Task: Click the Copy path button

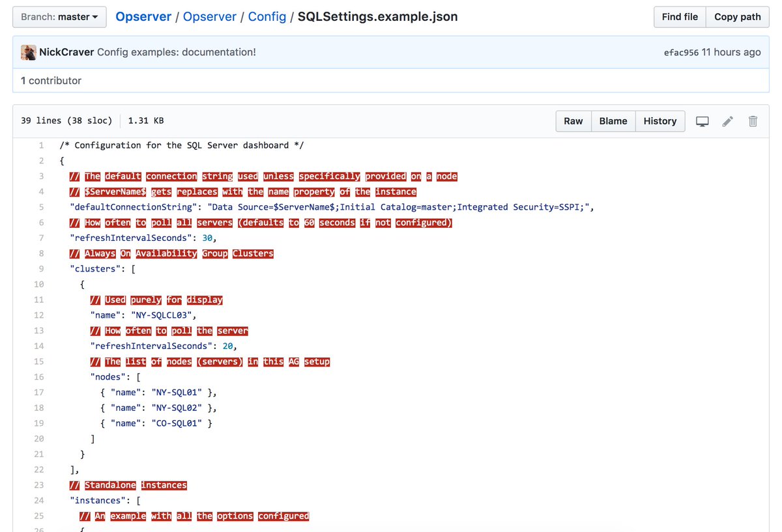Action: click(x=737, y=17)
